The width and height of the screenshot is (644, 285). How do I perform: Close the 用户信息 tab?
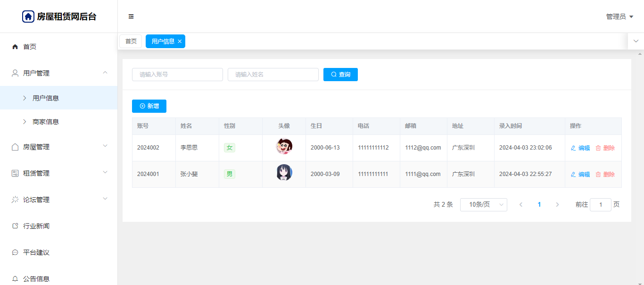[x=180, y=42]
